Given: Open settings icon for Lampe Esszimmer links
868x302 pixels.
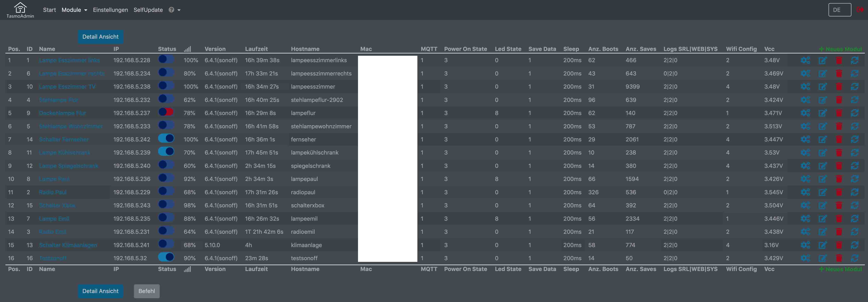Looking at the screenshot, I should click(805, 60).
